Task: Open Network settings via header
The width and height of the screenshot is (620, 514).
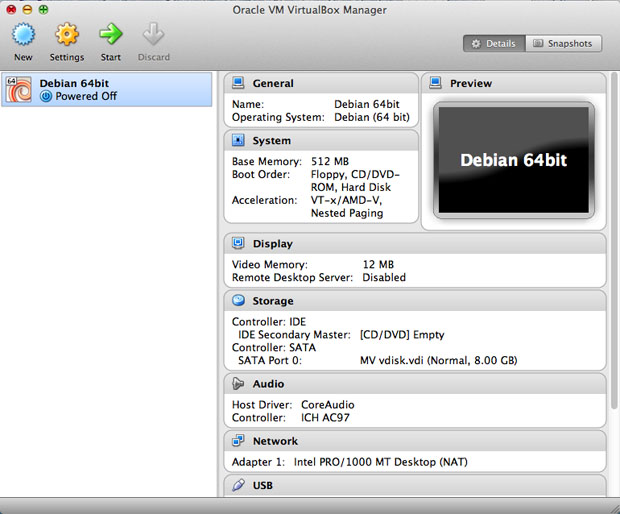Action: (275, 441)
